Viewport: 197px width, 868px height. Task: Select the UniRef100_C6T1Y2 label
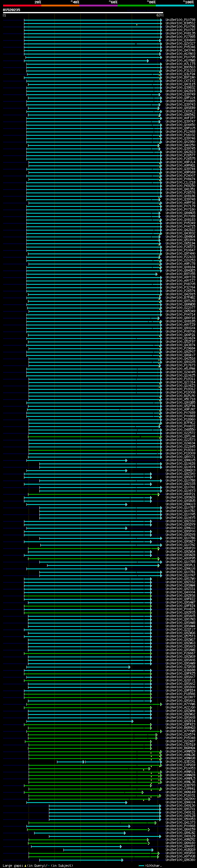180,81
